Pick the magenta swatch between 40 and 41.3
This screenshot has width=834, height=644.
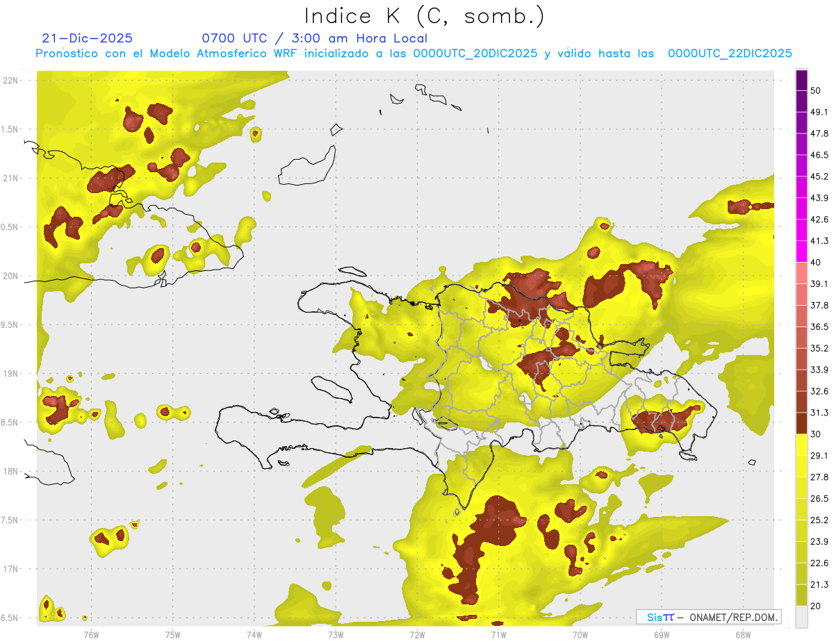[x=801, y=252]
